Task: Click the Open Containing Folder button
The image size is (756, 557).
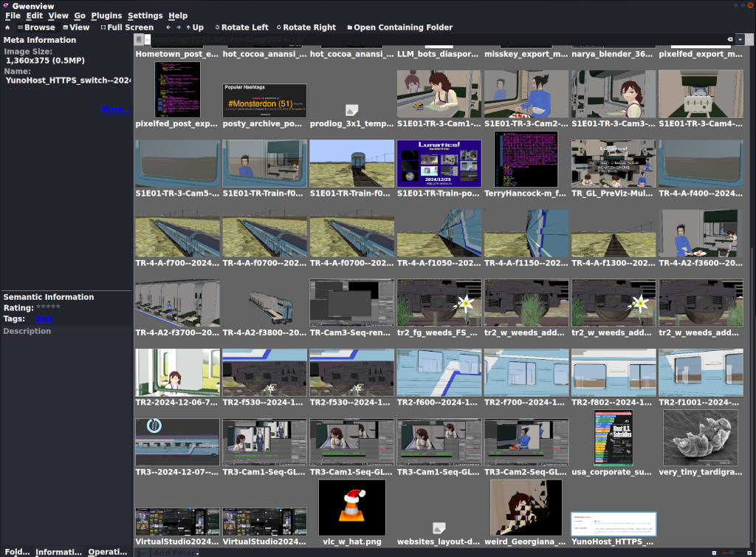Action: (x=399, y=27)
